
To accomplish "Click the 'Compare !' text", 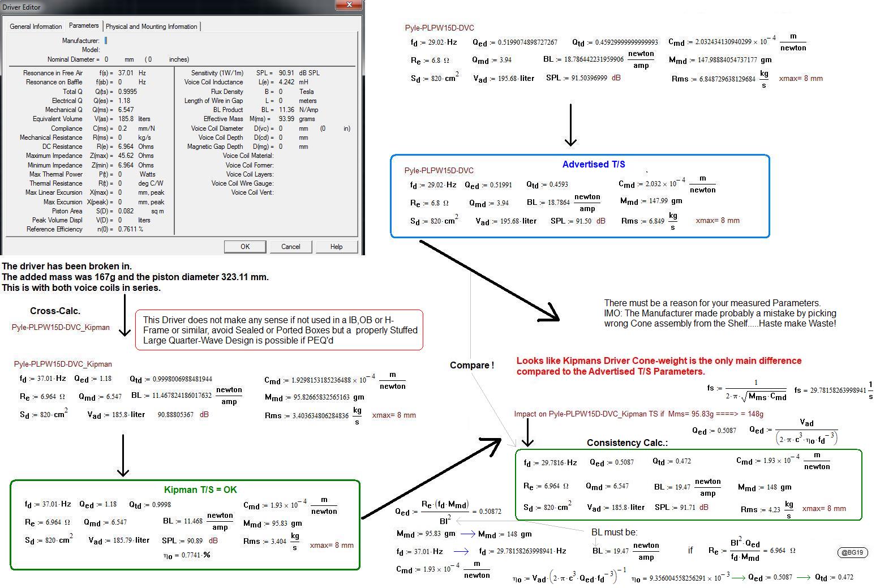I will click(472, 365).
